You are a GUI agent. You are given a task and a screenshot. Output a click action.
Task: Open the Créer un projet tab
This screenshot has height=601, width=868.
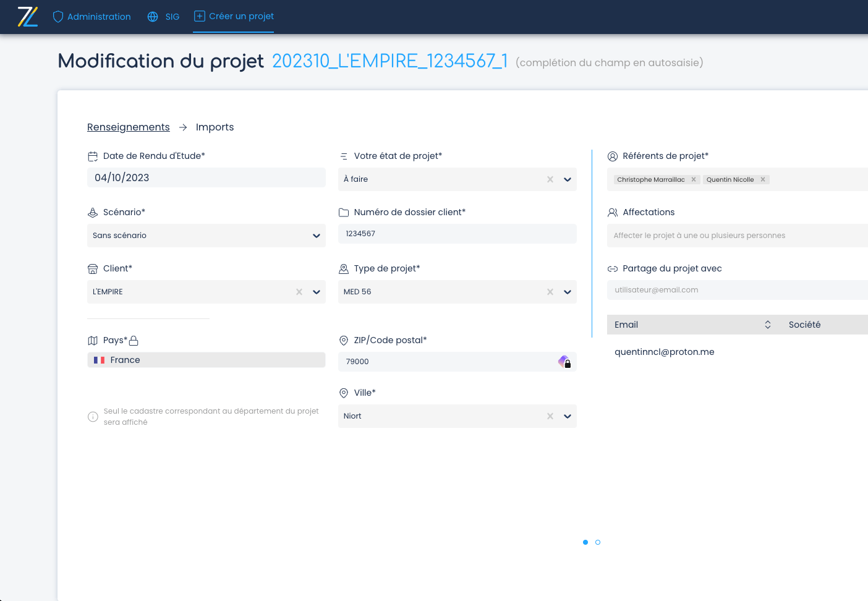click(234, 16)
